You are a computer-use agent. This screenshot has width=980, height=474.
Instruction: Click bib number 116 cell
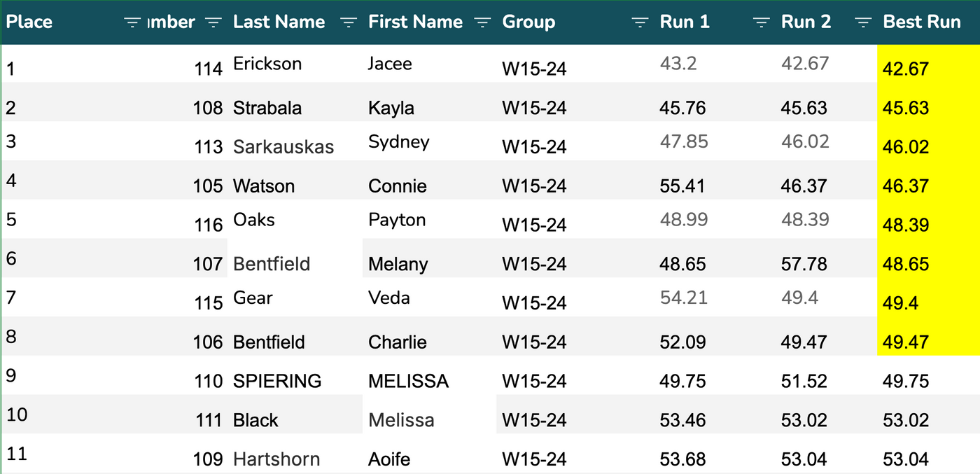click(208, 225)
